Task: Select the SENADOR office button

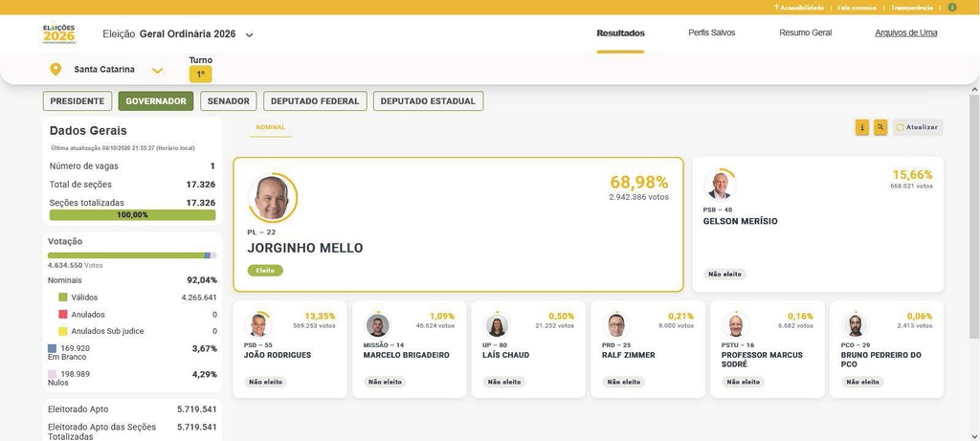Action: pyautogui.click(x=228, y=101)
